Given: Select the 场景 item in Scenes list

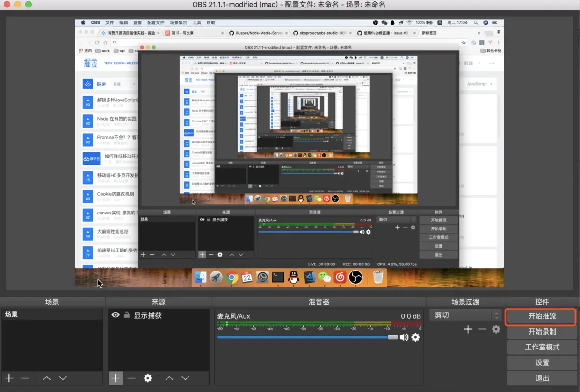Looking at the screenshot, I should tap(52, 314).
